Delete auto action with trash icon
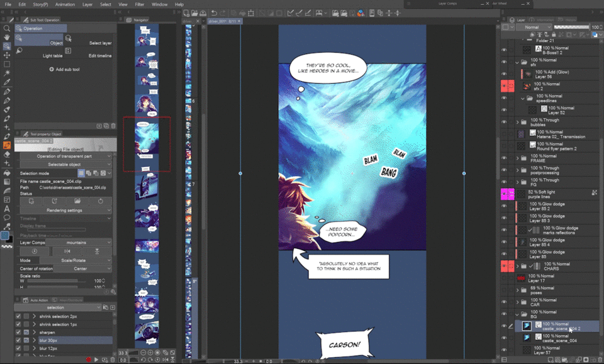The image size is (604, 364). pos(113,360)
